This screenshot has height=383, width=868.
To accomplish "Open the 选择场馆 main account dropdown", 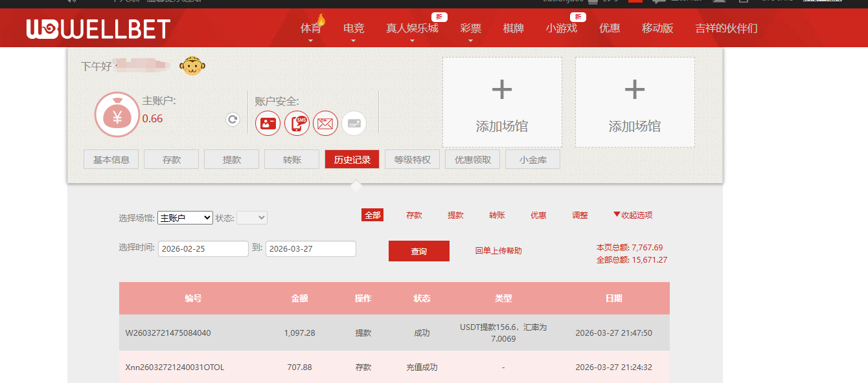I will [x=185, y=218].
